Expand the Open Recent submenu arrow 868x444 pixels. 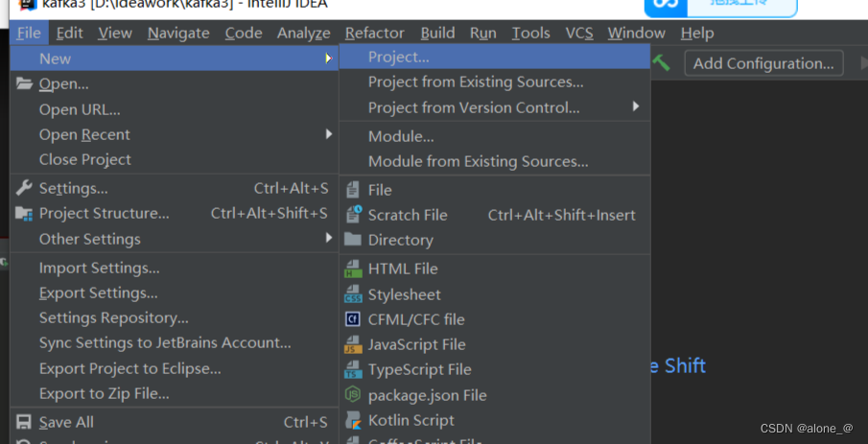click(x=329, y=134)
